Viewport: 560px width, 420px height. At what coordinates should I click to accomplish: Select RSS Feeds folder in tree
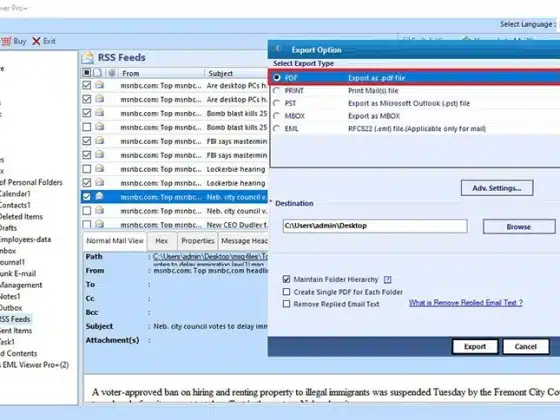tap(15, 319)
